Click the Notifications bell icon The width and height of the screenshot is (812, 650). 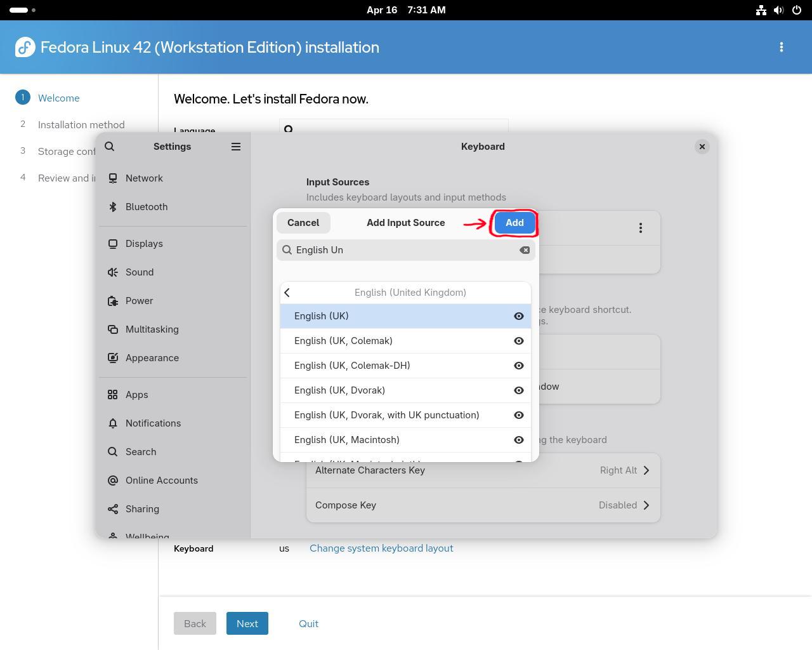pyautogui.click(x=113, y=423)
